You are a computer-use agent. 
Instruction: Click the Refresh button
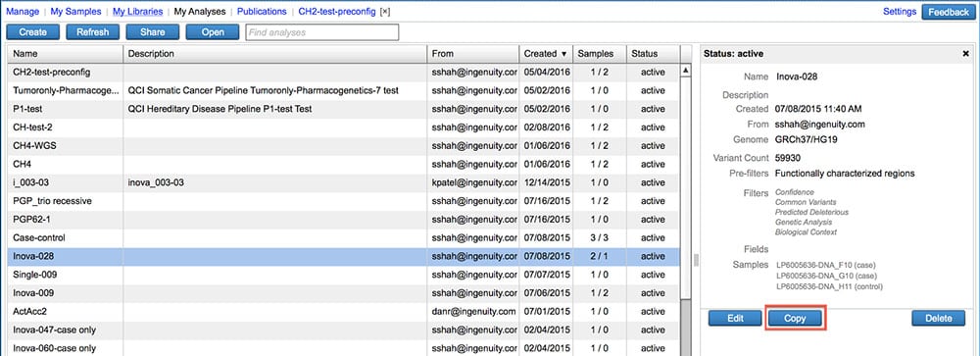(x=92, y=32)
